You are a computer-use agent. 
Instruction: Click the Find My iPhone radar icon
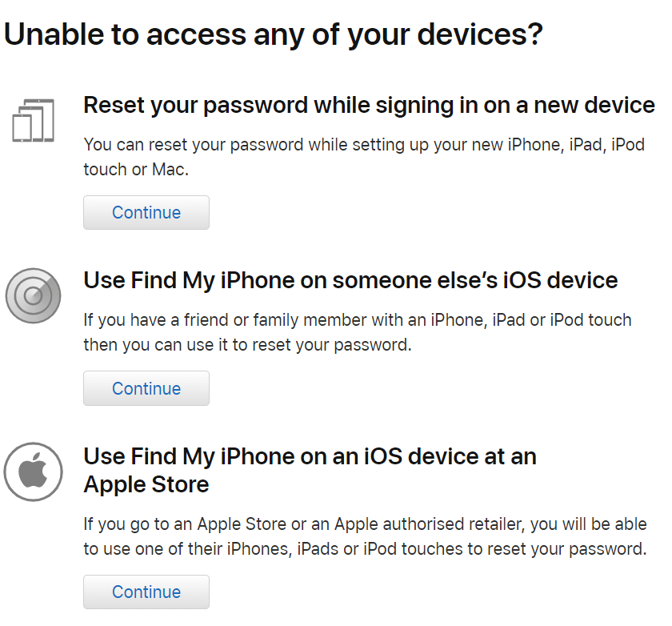pyautogui.click(x=33, y=295)
